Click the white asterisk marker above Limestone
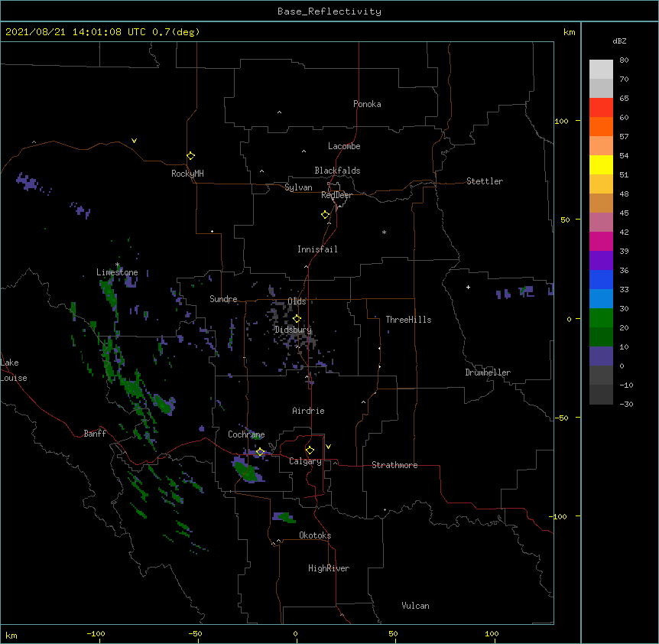The width and height of the screenshot is (659, 644). [117, 265]
